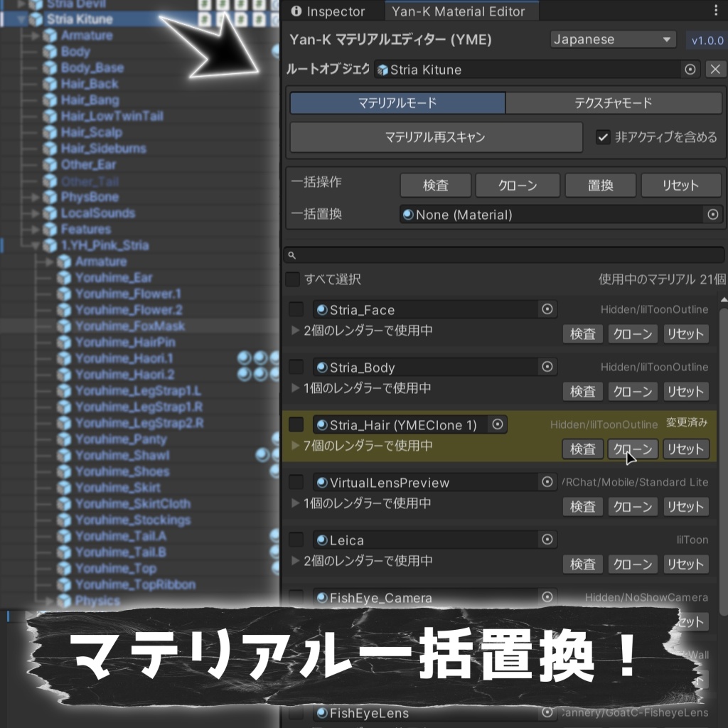Click the object picker circle for Stria_Face
The image size is (728, 728).
coord(547,309)
